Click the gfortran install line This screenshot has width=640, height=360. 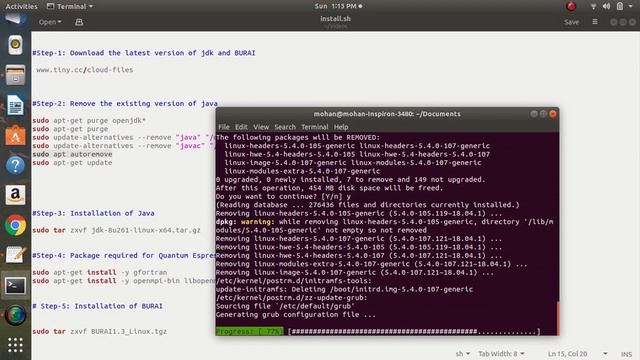point(100,272)
